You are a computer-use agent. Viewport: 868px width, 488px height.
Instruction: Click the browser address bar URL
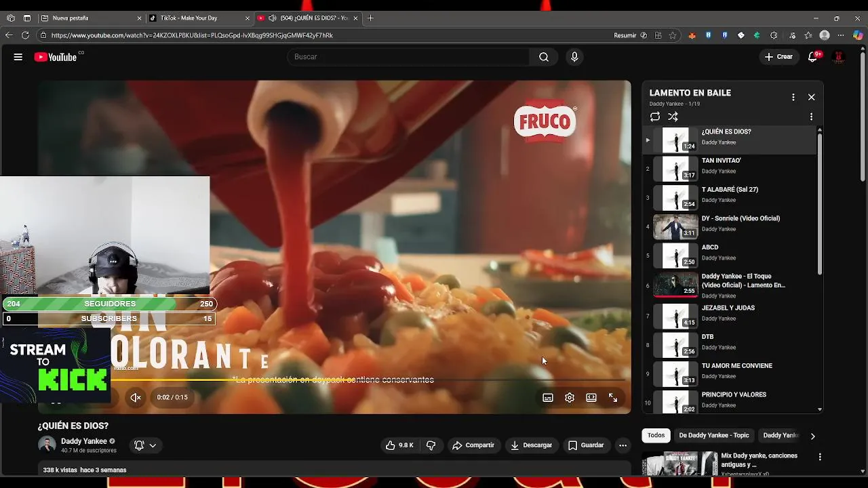(192, 35)
